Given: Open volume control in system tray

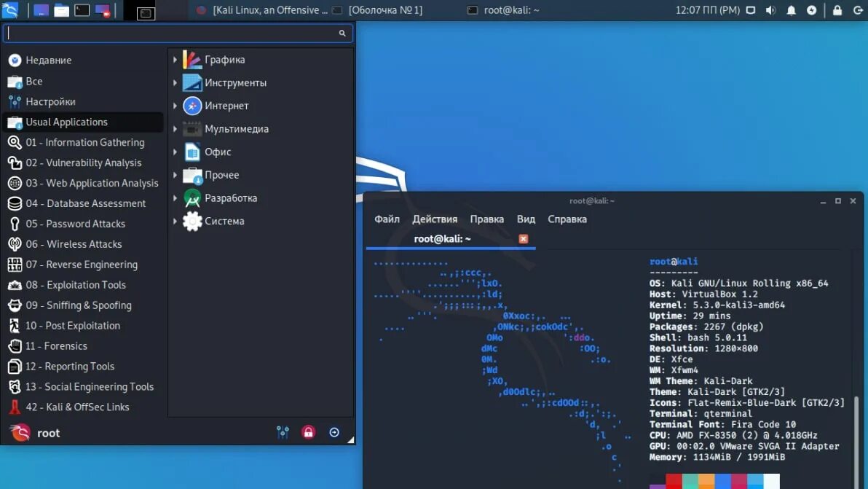Looking at the screenshot, I should [770, 10].
